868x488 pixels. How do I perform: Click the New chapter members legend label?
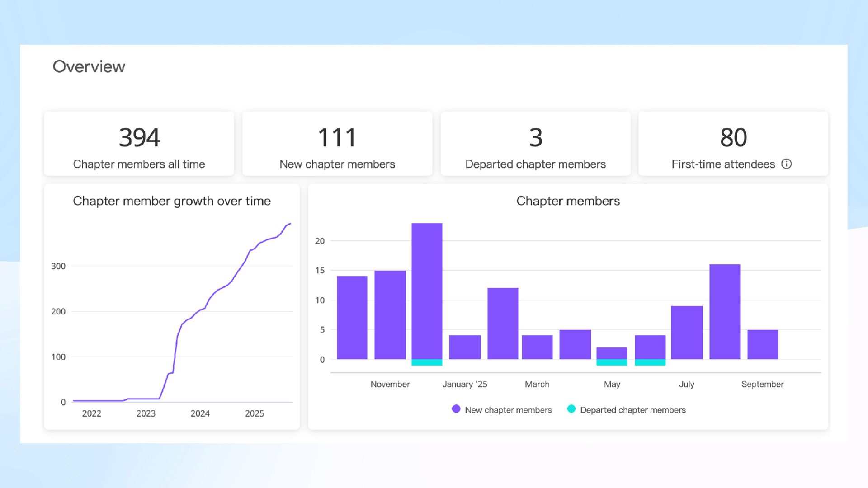[x=508, y=410]
